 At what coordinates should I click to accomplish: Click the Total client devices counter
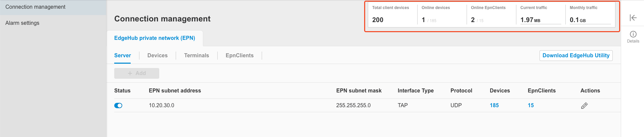[378, 20]
